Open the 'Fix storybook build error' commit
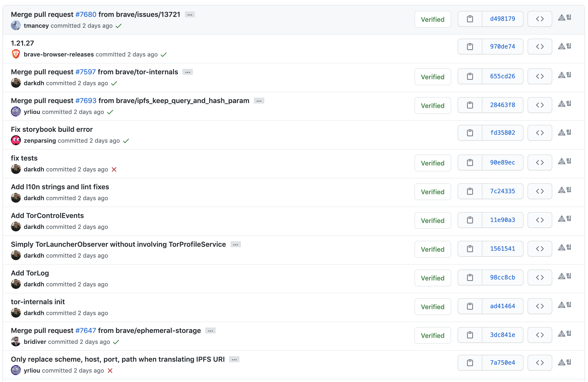 coord(52,129)
